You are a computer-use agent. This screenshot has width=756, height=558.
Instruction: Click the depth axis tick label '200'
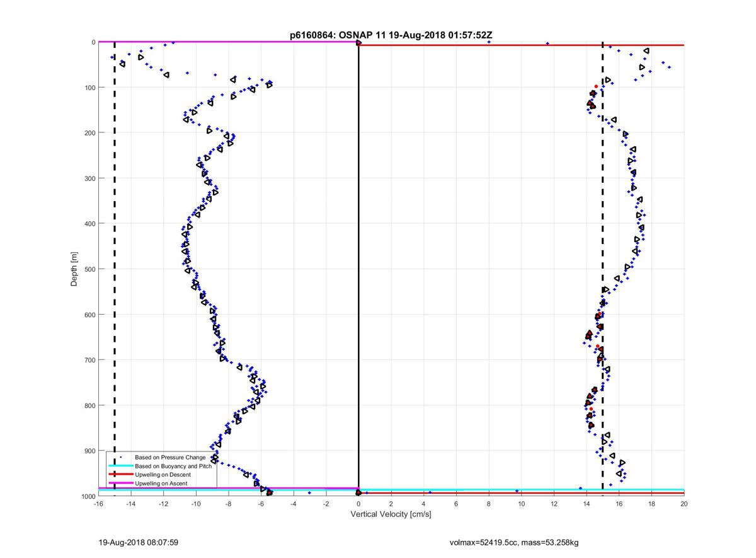pyautogui.click(x=89, y=133)
